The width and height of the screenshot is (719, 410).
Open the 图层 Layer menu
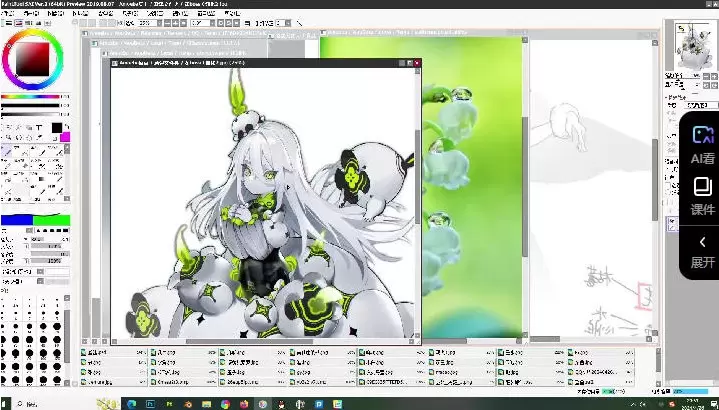(x=80, y=13)
